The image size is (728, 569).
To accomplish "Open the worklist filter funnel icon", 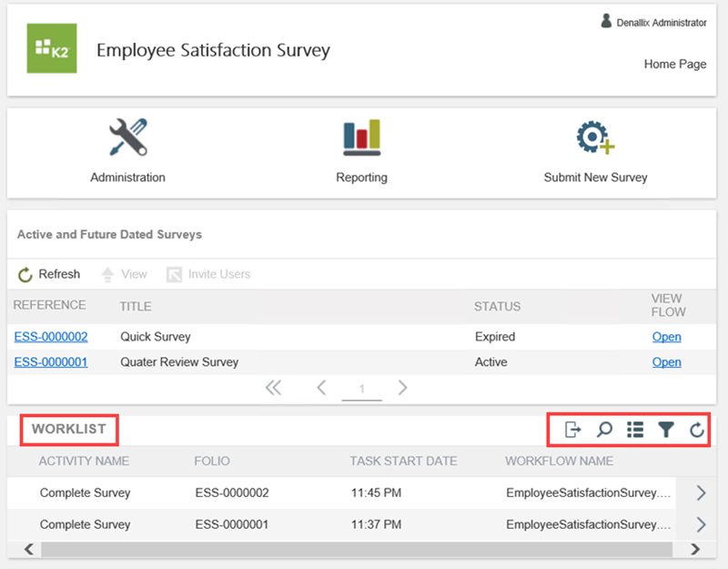I will click(x=666, y=430).
